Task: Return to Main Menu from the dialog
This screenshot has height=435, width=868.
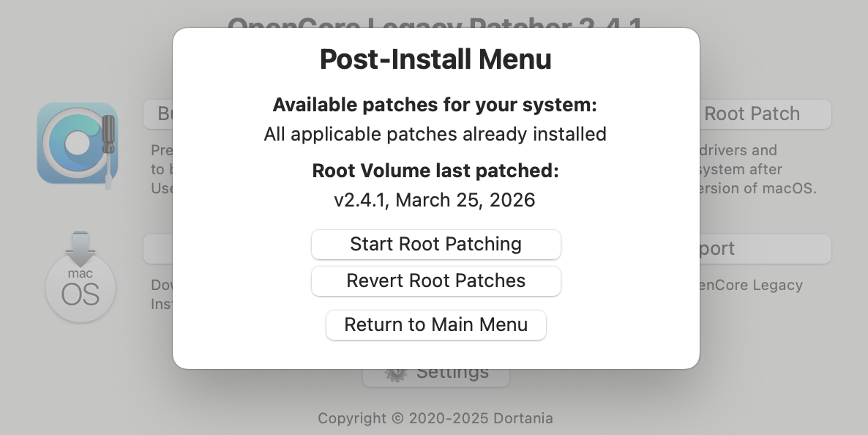Action: click(435, 324)
